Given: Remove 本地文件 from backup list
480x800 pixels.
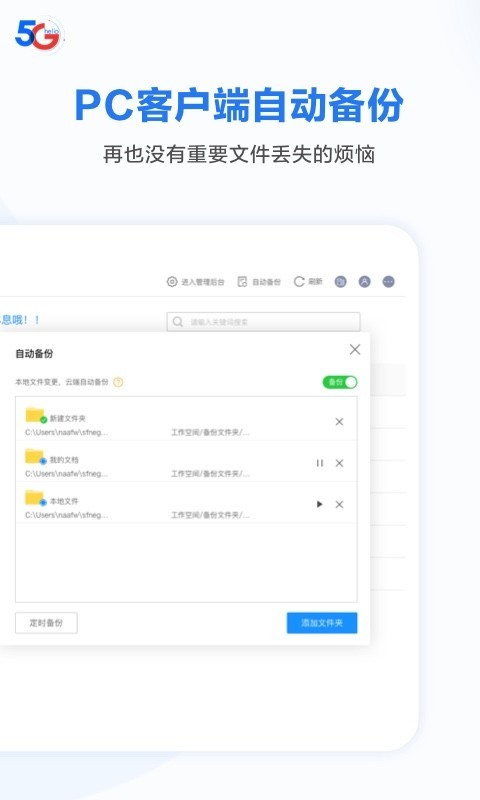Looking at the screenshot, I should pos(339,505).
